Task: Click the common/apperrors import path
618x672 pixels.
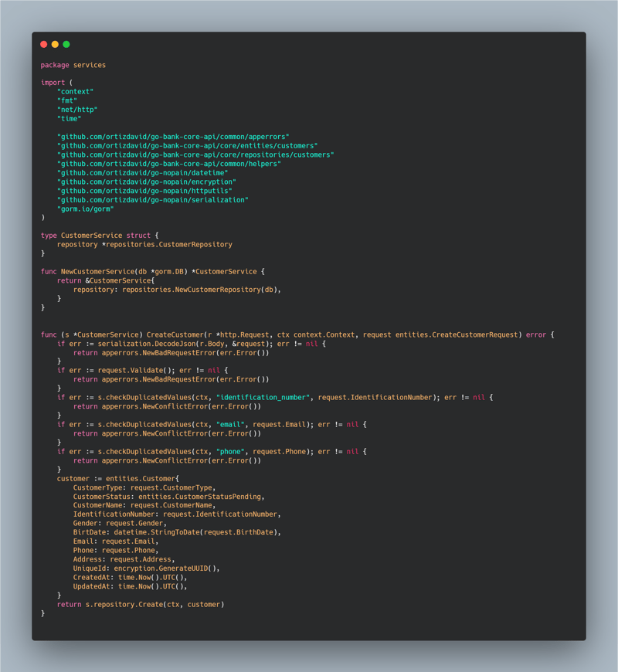Action: (x=173, y=137)
